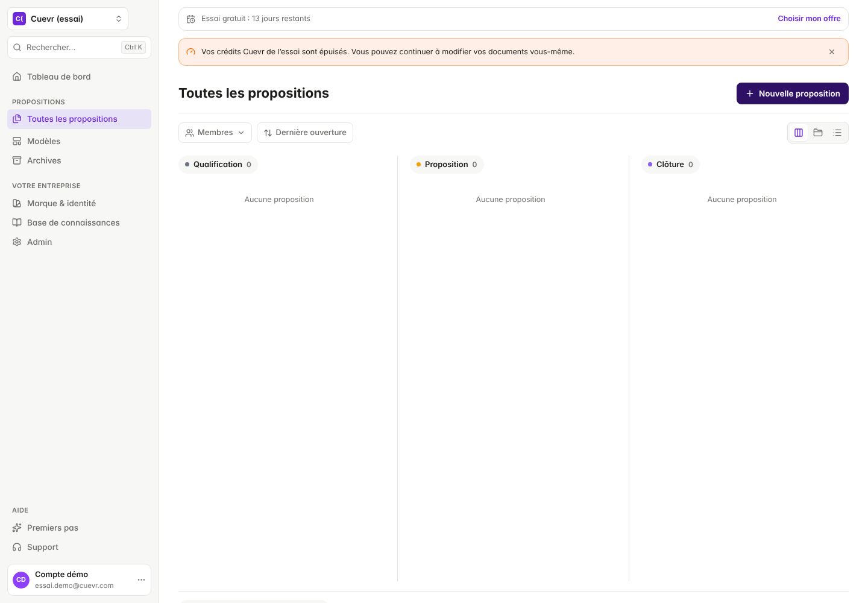Open Support
The image size is (868, 603).
[x=79, y=547]
